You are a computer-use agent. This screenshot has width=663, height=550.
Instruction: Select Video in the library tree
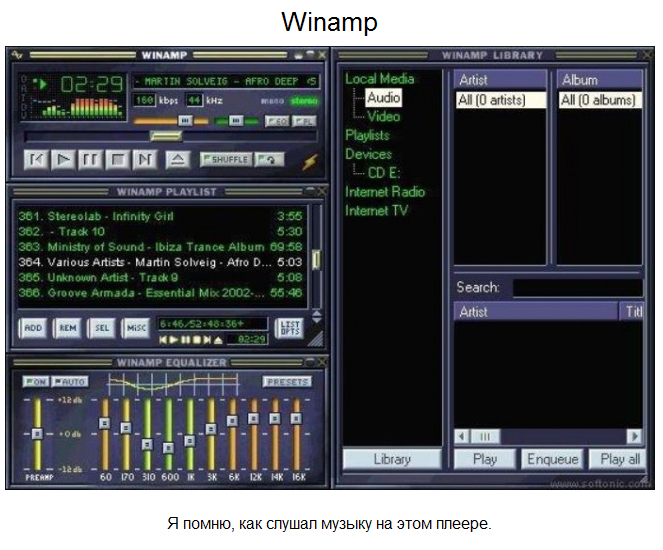tap(384, 116)
